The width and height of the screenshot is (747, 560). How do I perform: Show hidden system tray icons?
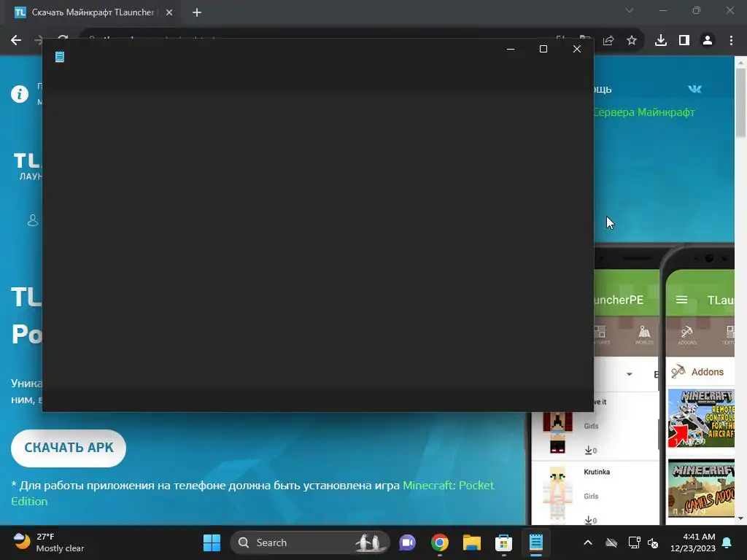pos(588,542)
